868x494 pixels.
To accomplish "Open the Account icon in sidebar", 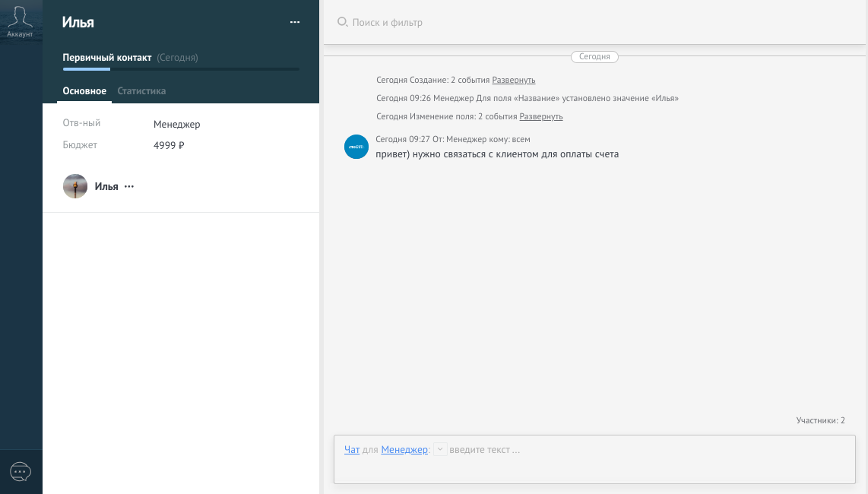I will tap(21, 21).
